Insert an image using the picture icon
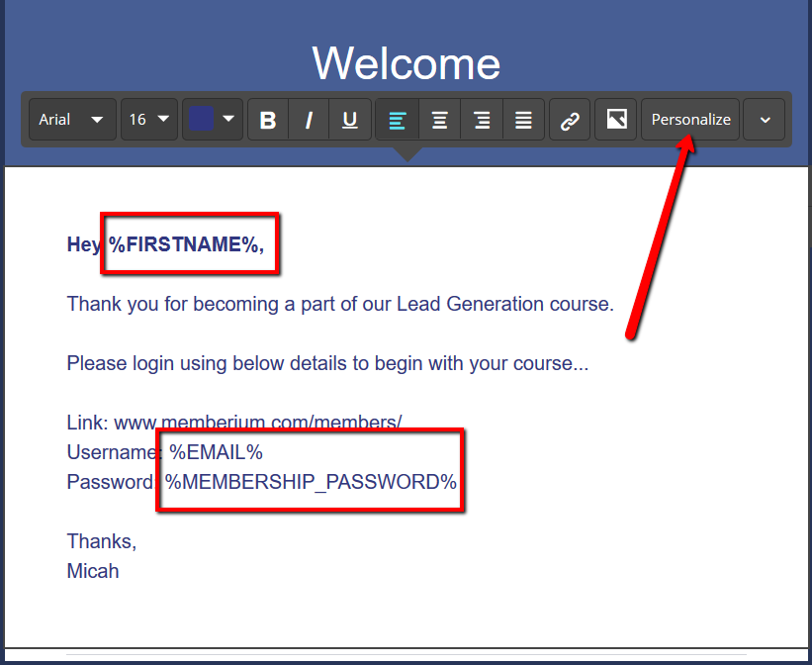 coord(616,120)
